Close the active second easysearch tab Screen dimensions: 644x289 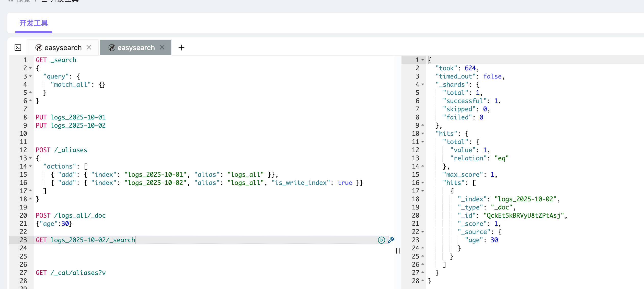pyautogui.click(x=162, y=47)
